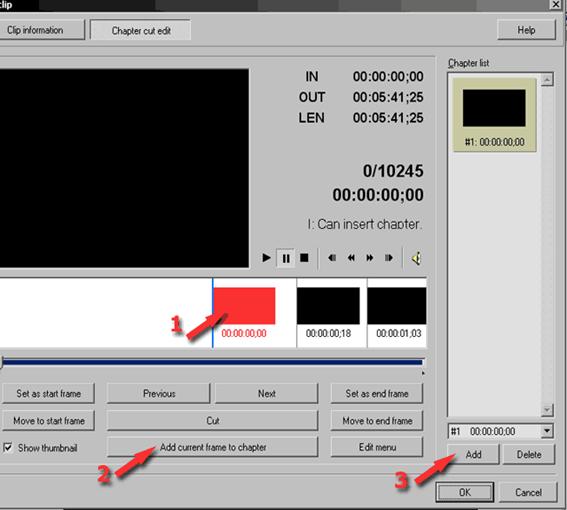The height and width of the screenshot is (510, 567).
Task: Click the Chapter list scroll-up arrow
Action: 547,80
